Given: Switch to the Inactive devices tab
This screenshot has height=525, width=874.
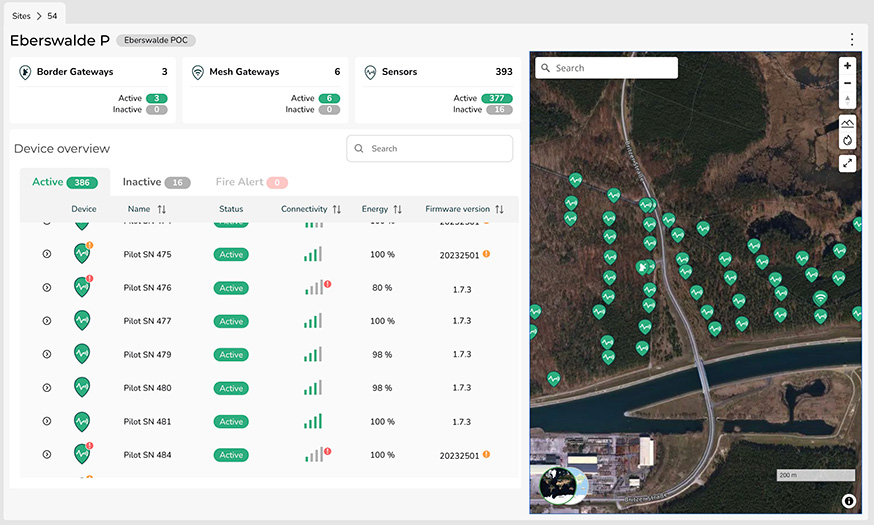Looking at the screenshot, I should click(156, 182).
